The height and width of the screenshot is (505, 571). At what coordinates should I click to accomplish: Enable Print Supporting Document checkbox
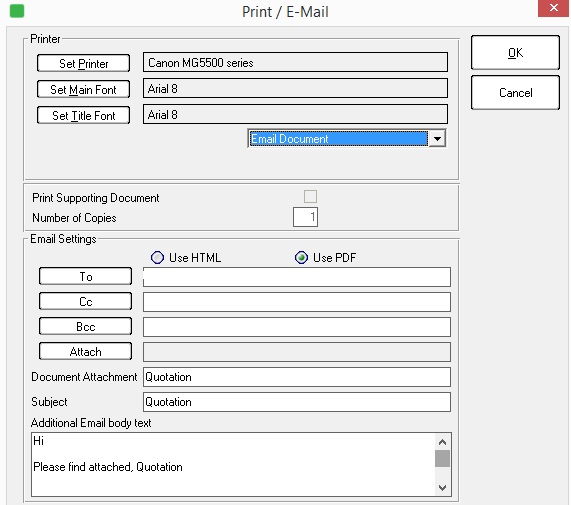[x=310, y=197]
